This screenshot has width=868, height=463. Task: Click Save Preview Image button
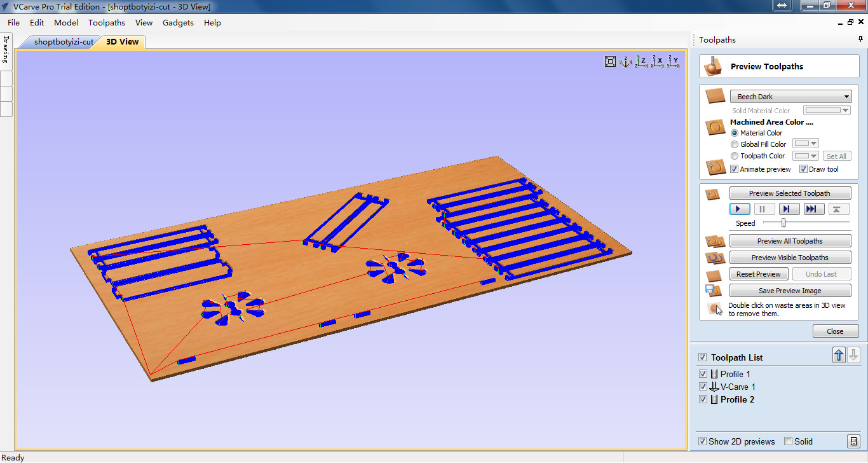click(790, 291)
